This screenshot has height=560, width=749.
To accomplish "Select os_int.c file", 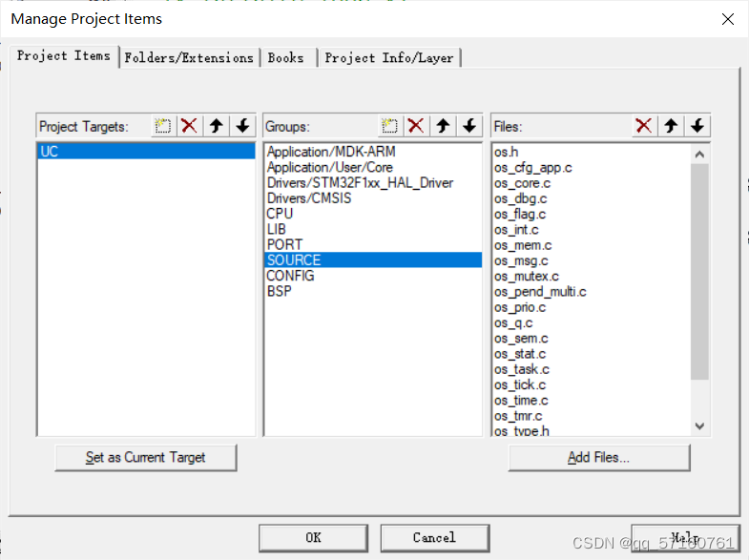I will pos(592,230).
